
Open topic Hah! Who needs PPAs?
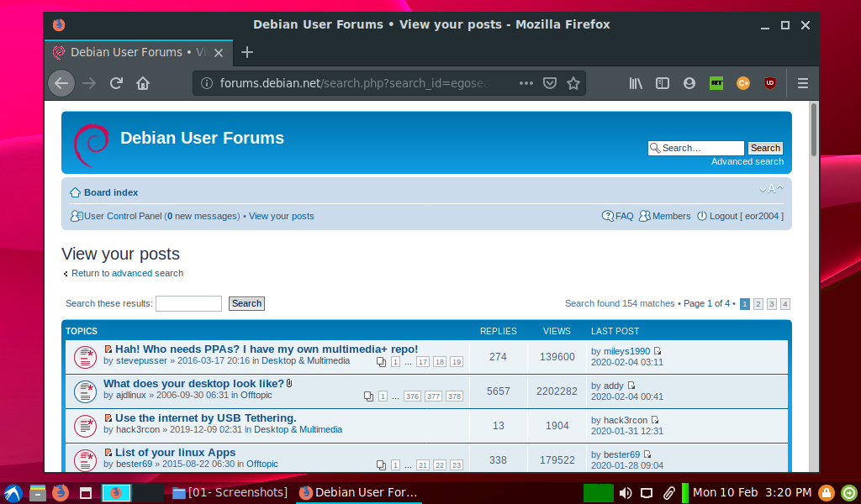[267, 349]
